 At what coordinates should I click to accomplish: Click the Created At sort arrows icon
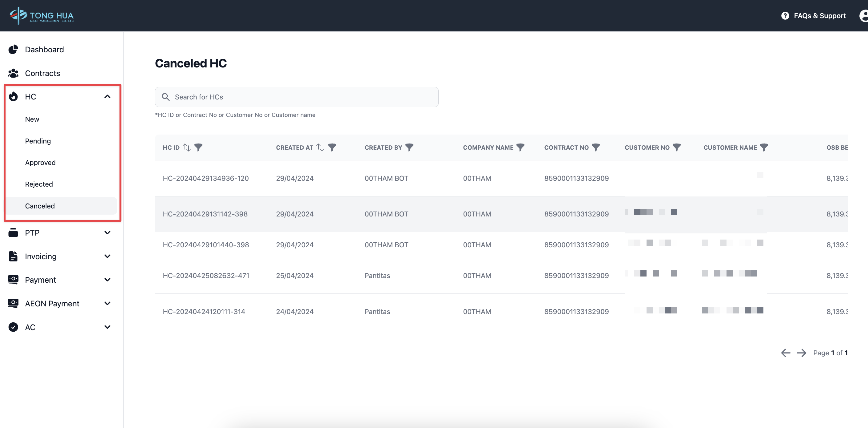click(320, 147)
